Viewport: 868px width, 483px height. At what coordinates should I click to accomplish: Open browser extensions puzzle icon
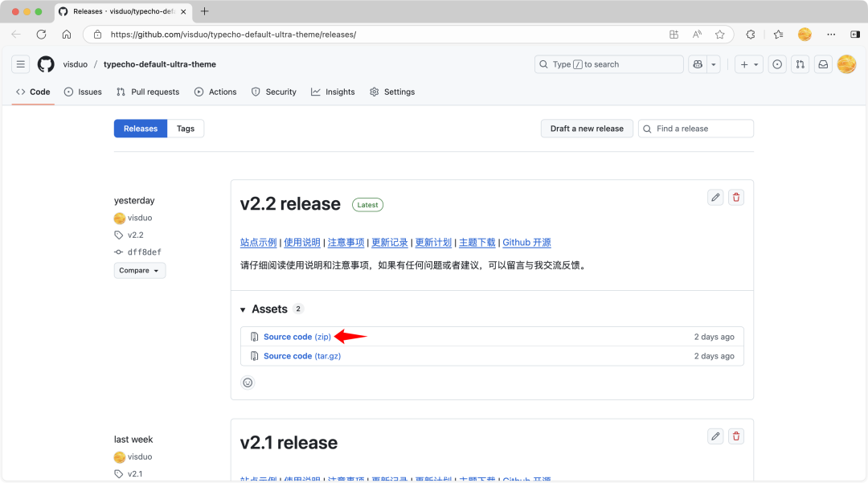pyautogui.click(x=751, y=35)
